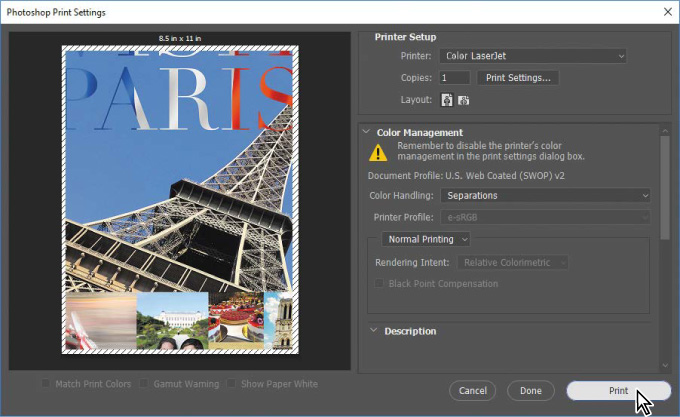Click the Done button
680x417 pixels.
click(x=531, y=390)
